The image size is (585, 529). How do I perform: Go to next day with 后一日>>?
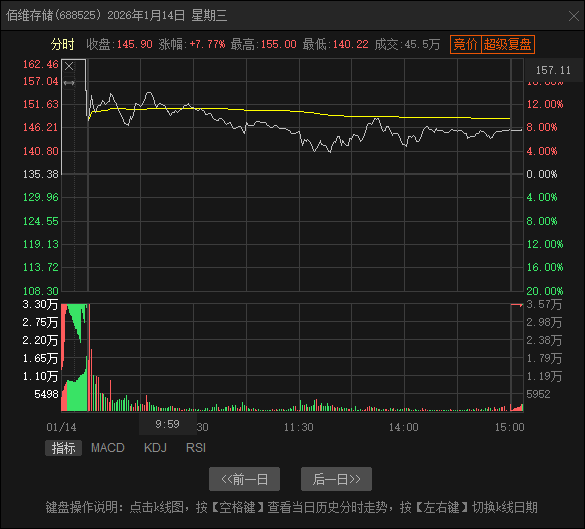point(337,479)
